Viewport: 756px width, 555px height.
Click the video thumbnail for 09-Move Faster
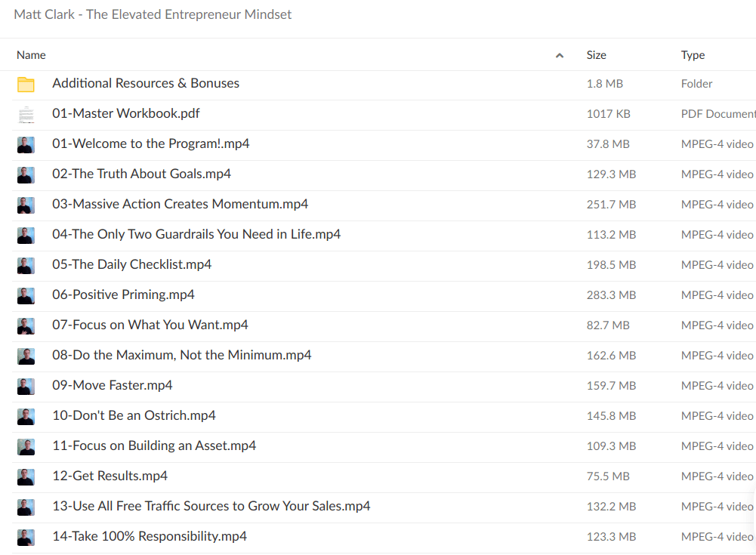coord(26,386)
